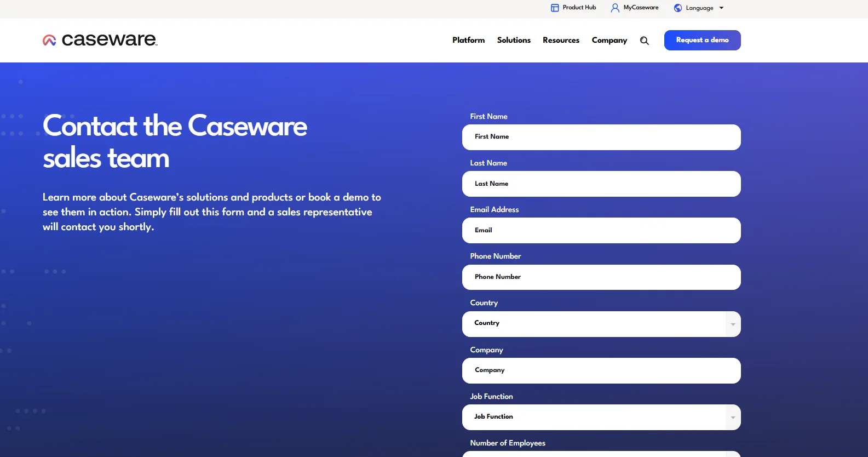Open the Company navigation menu
The height and width of the screenshot is (457, 868).
(x=610, y=40)
